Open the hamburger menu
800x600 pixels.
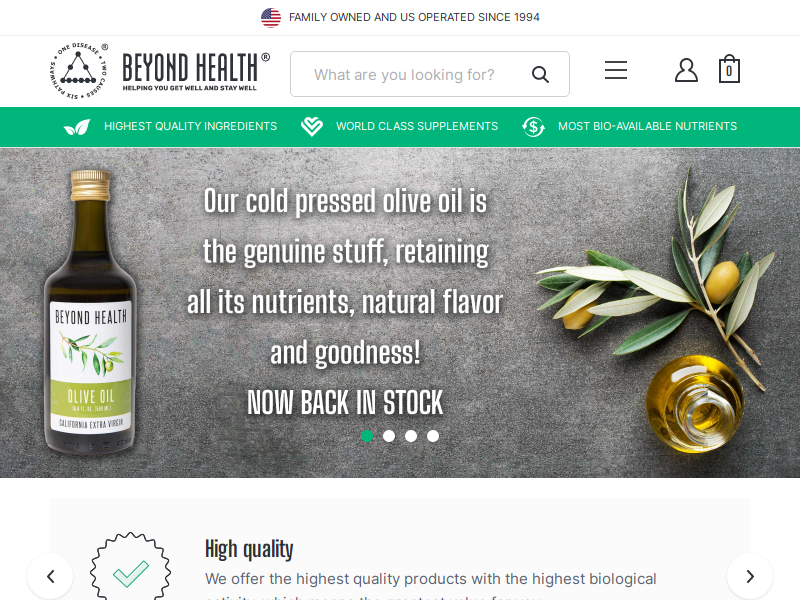pos(616,70)
